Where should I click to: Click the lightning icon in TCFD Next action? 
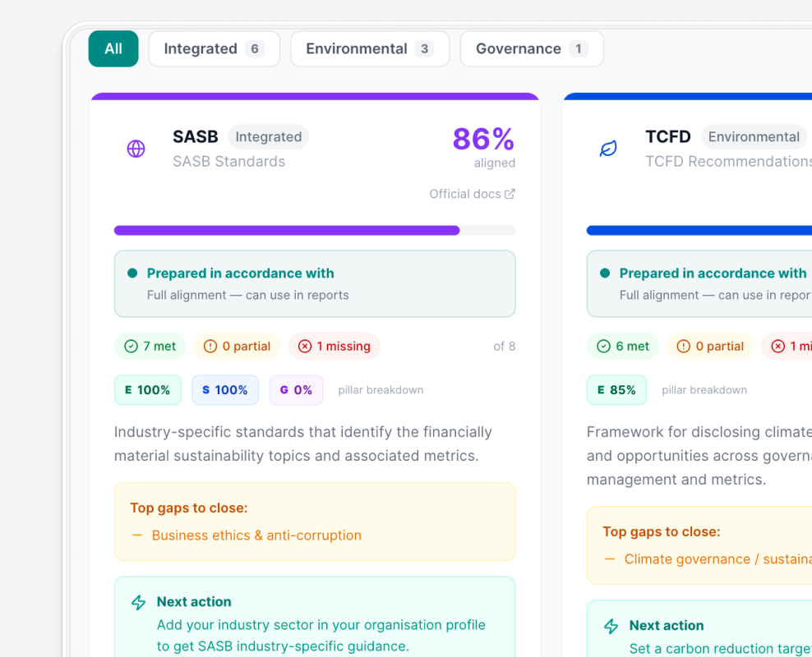(x=611, y=626)
